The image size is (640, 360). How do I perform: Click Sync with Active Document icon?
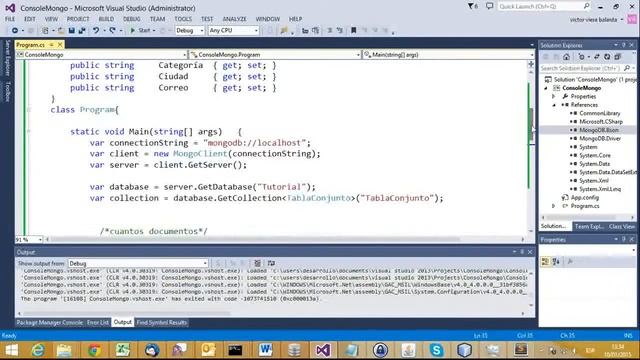tap(596, 57)
